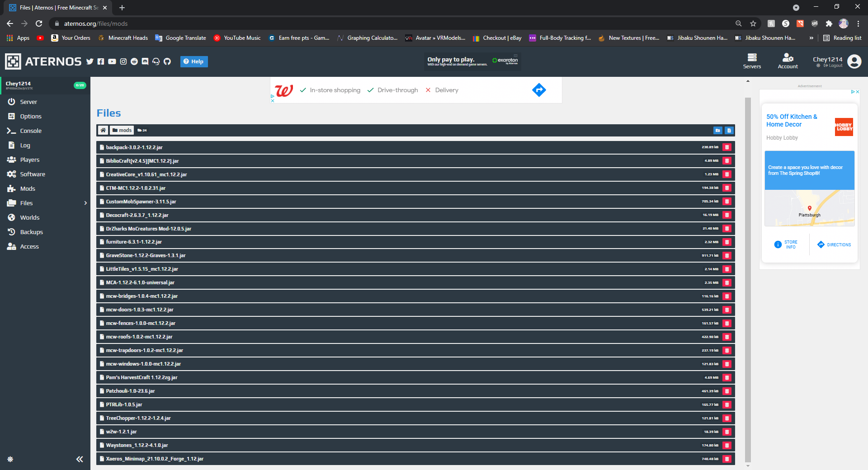
Task: Click the user avatar icon
Action: click(x=854, y=61)
